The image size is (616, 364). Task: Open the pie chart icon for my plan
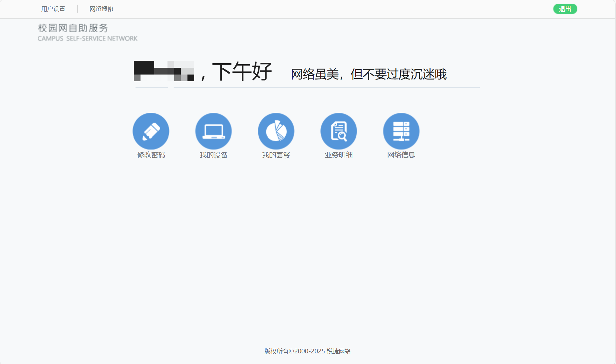coord(276,131)
